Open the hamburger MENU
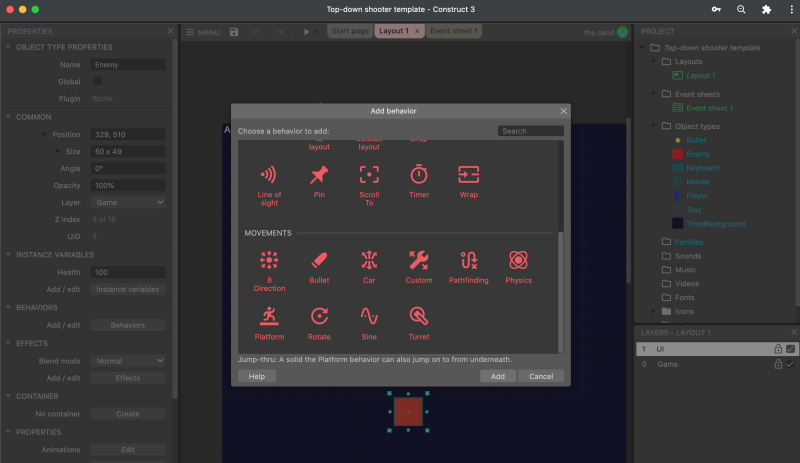 (x=203, y=32)
